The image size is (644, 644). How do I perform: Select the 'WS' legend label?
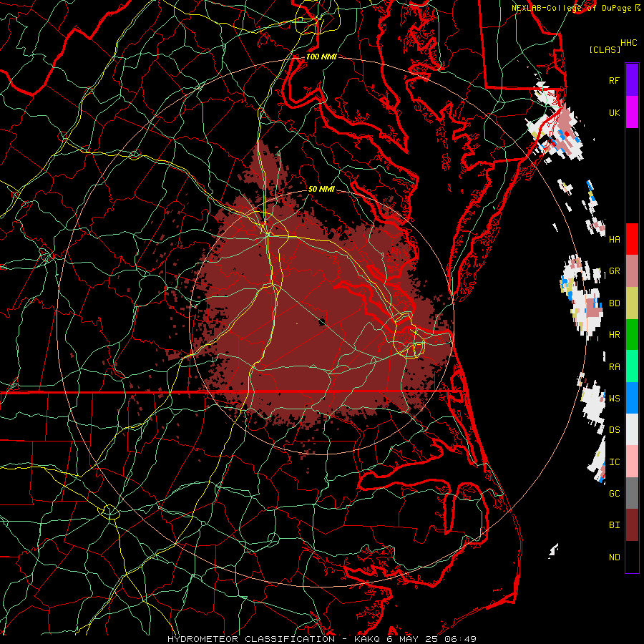(614, 399)
